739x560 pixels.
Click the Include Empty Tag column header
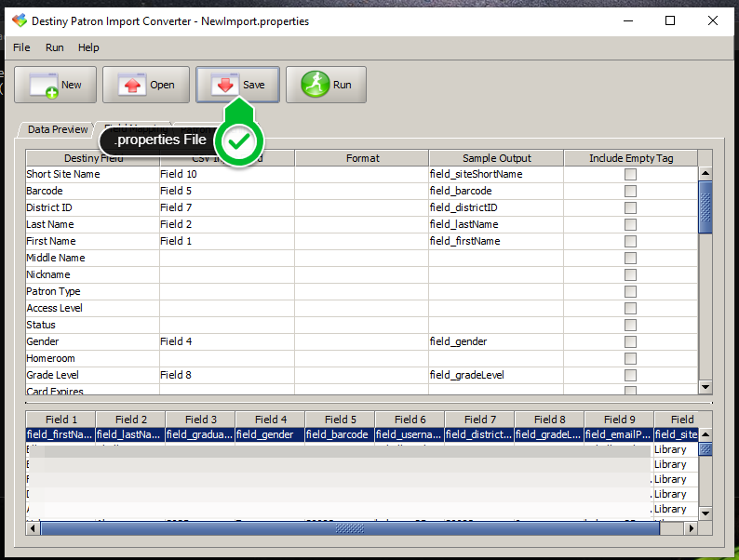pyautogui.click(x=631, y=158)
